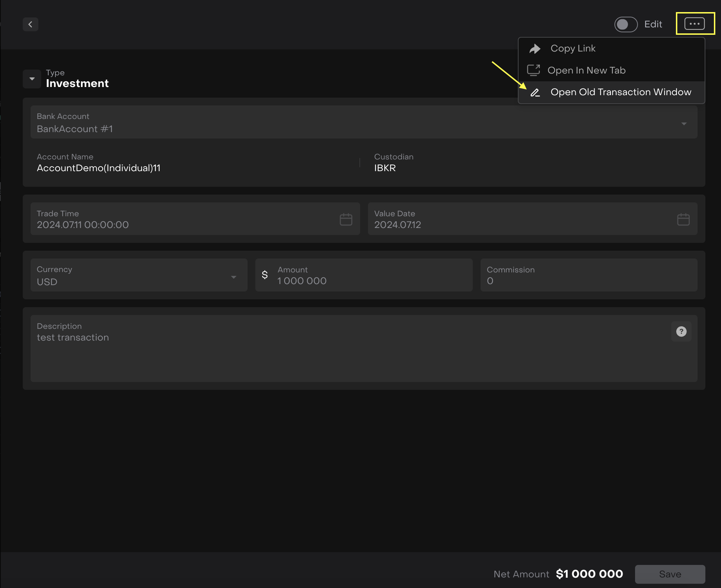Open the three-dots more options menu
Screen dimensions: 721x588
pos(694,24)
